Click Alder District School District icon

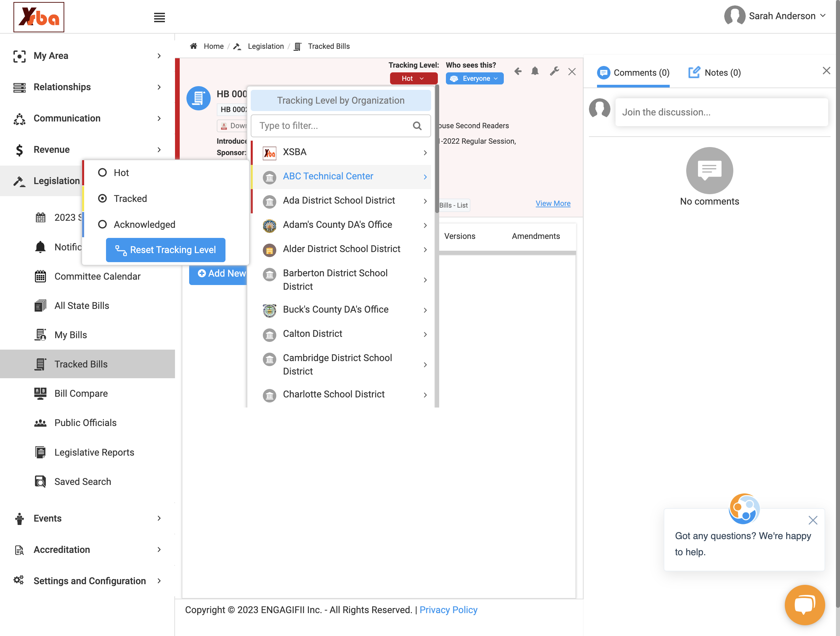click(x=270, y=250)
